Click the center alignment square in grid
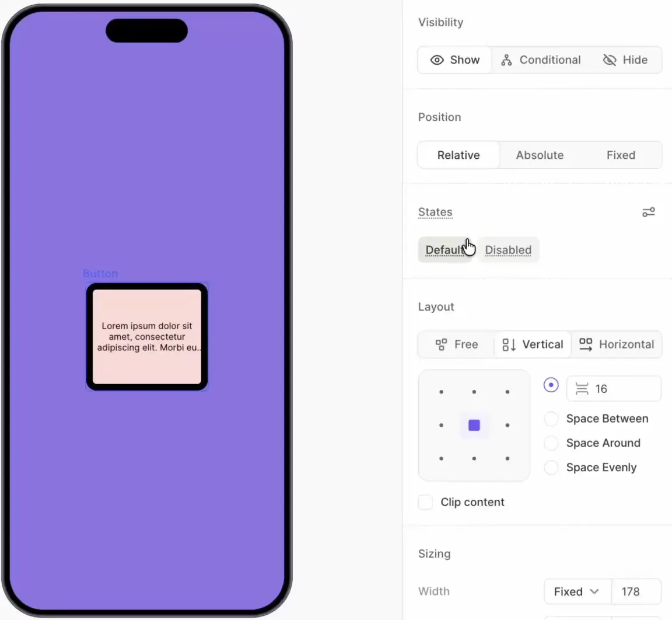Image resolution: width=672 pixels, height=620 pixels. pyautogui.click(x=474, y=426)
